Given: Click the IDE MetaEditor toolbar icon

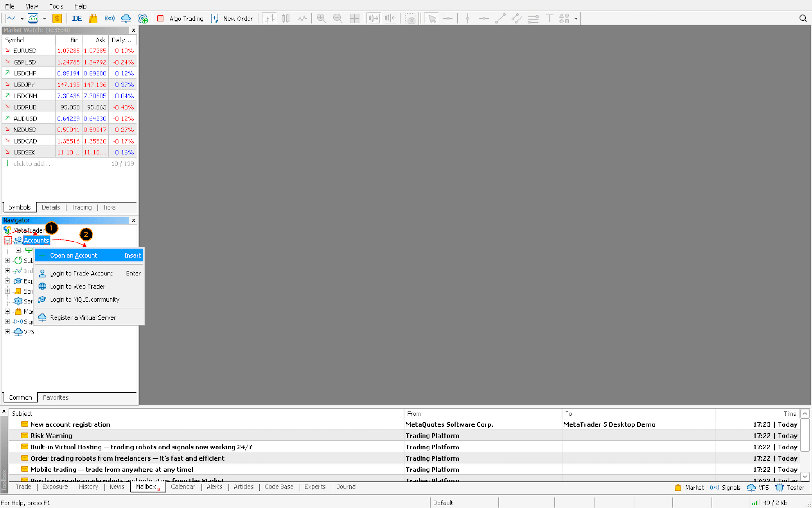Looking at the screenshot, I should coord(77,19).
